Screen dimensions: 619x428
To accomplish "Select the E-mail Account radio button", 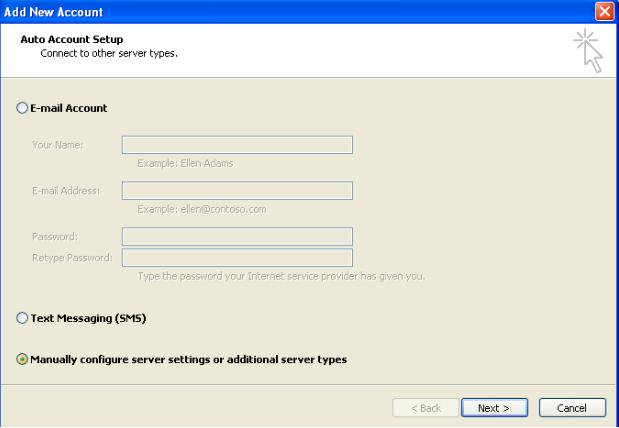I will tap(22, 108).
